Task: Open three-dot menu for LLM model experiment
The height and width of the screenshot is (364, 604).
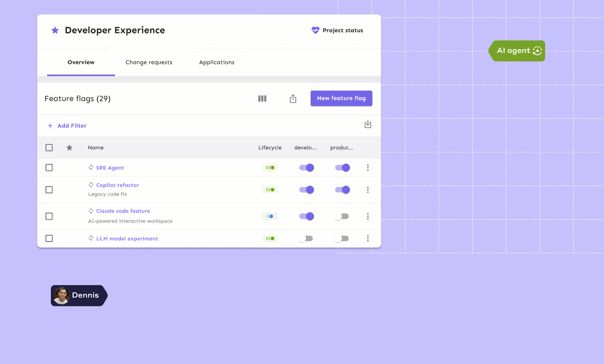Action: click(x=368, y=239)
